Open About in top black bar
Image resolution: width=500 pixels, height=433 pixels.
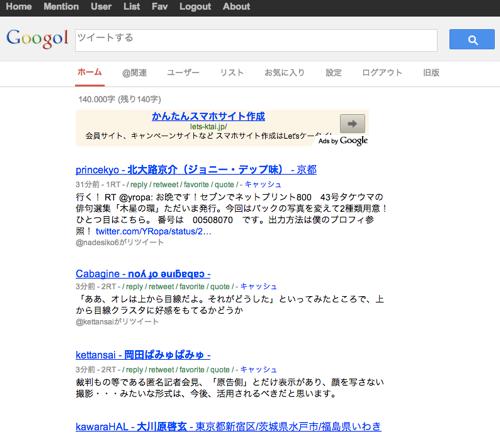(x=236, y=7)
